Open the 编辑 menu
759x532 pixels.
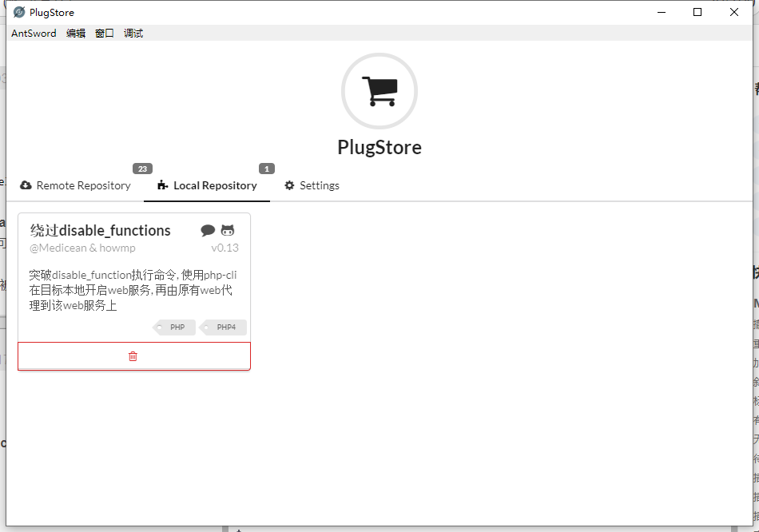coord(76,33)
